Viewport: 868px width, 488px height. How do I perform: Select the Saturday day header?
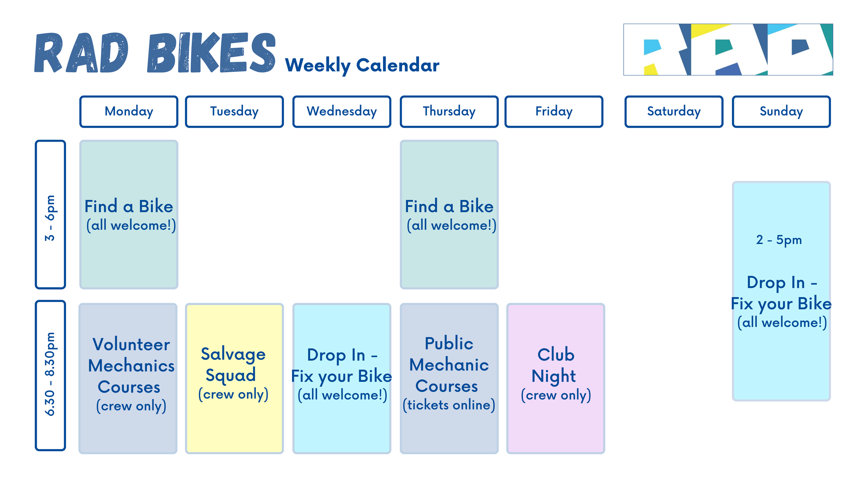tap(674, 112)
